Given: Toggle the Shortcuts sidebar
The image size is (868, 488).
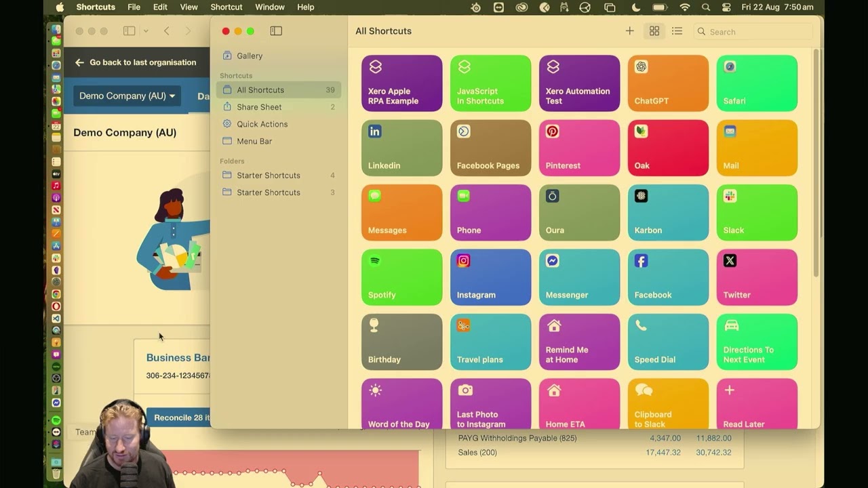Looking at the screenshot, I should click(x=276, y=31).
